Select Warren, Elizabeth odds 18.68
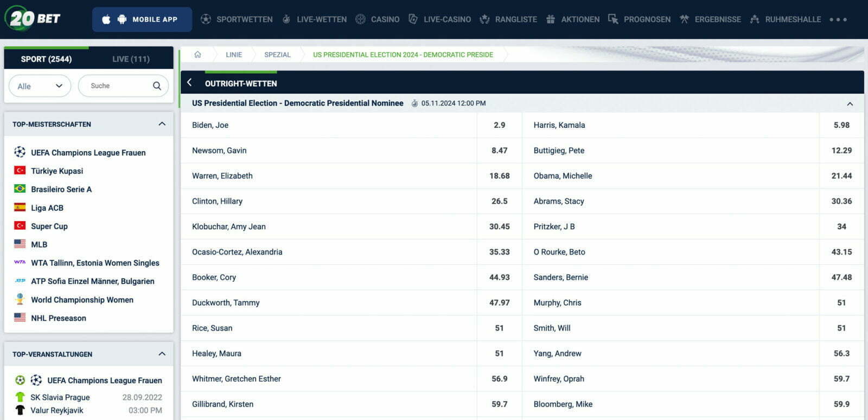This screenshot has height=420, width=868. tap(500, 176)
